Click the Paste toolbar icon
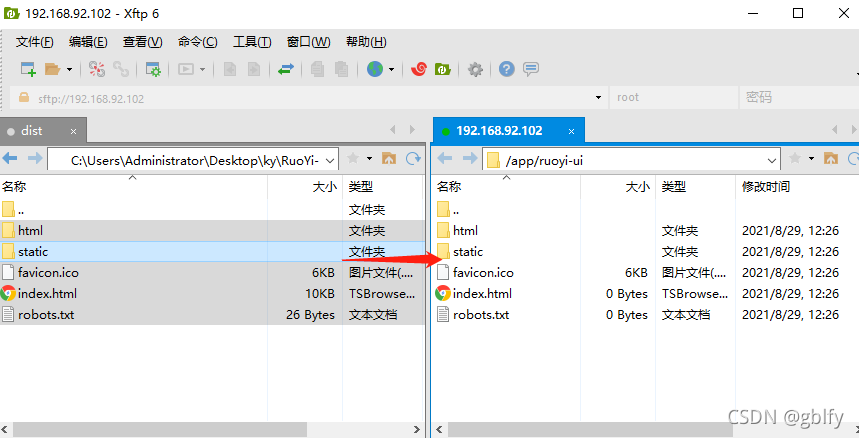Screen dimensions: 859x438 (341, 69)
